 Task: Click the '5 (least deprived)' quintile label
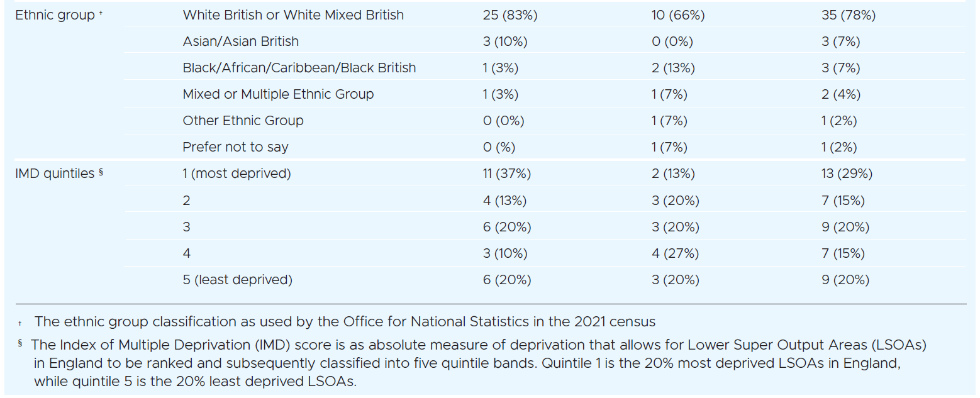click(237, 280)
